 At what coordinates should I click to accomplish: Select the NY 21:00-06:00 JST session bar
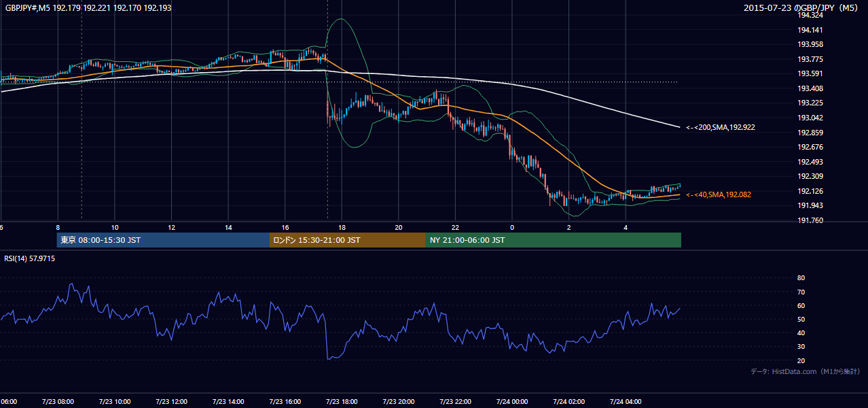554,240
